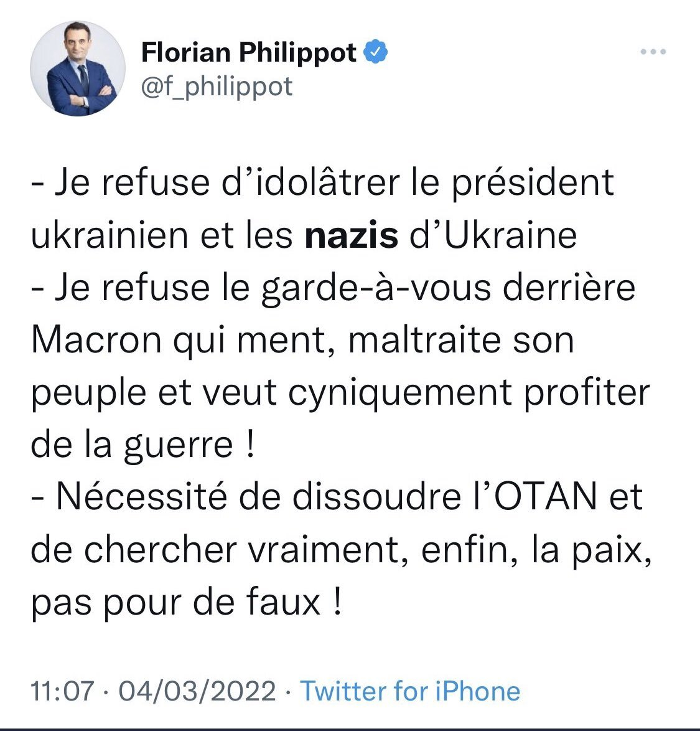Click the Twitter for iPhone source link

coord(410,691)
